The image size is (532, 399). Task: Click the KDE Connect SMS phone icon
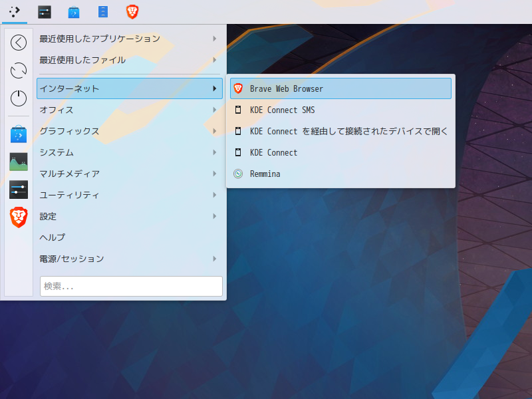point(238,110)
